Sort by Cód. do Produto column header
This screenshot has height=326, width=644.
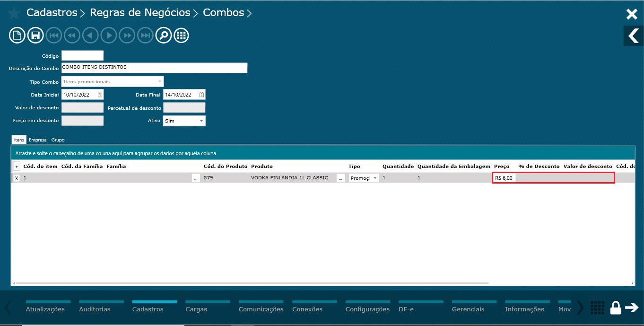(x=226, y=167)
